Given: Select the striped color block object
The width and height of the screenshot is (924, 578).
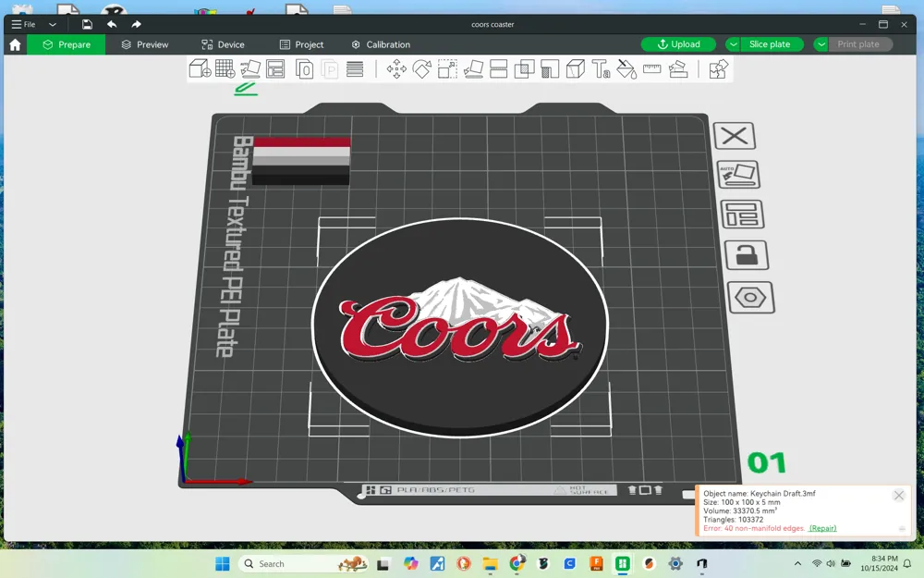Looking at the screenshot, I should point(301,160).
